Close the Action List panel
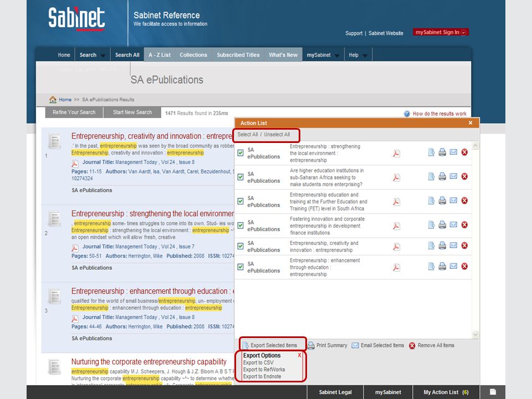Screen dimensions: 532x399 point(470,123)
